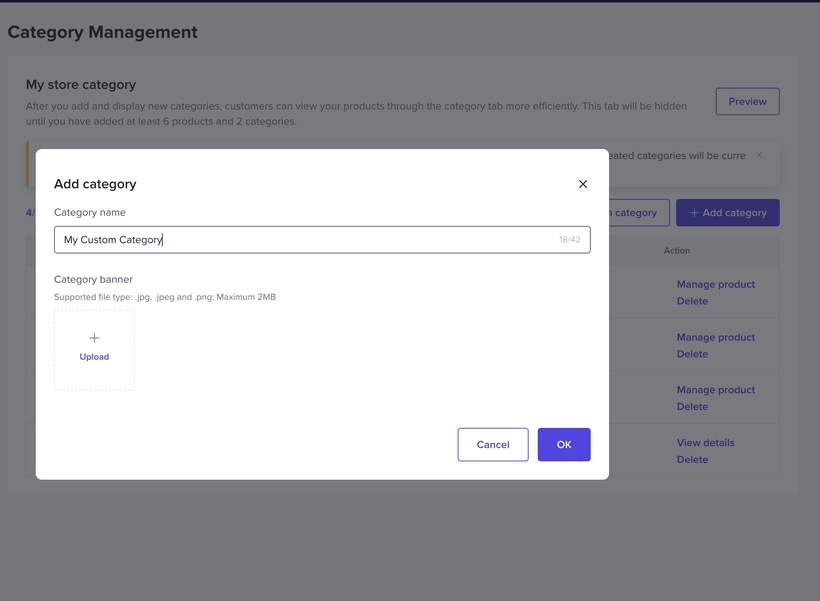
Task: Click the plus icon on Add category button
Action: coord(694,213)
